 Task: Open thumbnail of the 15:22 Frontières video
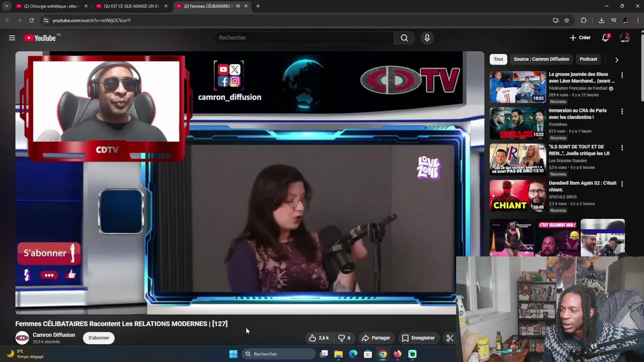click(x=518, y=123)
